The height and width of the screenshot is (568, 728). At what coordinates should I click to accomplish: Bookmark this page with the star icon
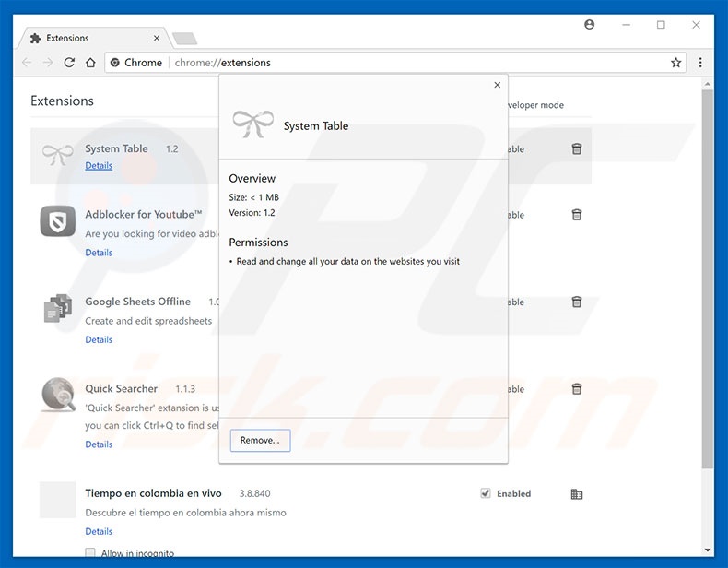(676, 63)
